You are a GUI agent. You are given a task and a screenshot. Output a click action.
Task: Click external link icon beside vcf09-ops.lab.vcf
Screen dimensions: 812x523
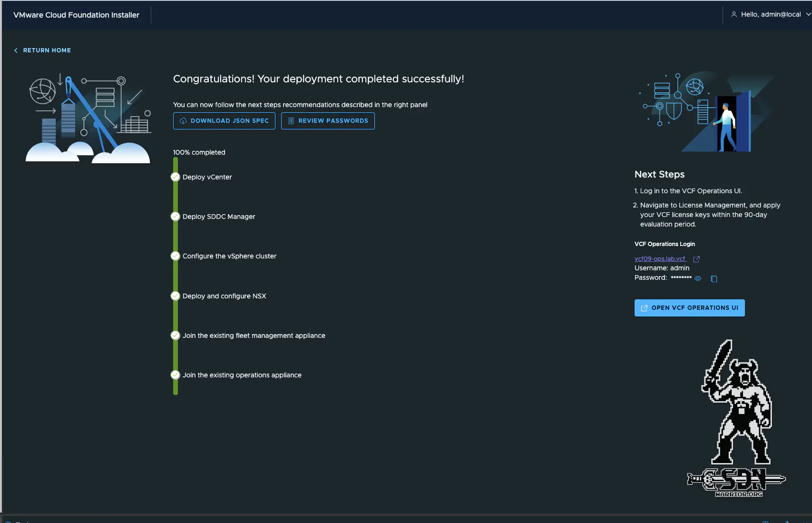[x=696, y=259]
